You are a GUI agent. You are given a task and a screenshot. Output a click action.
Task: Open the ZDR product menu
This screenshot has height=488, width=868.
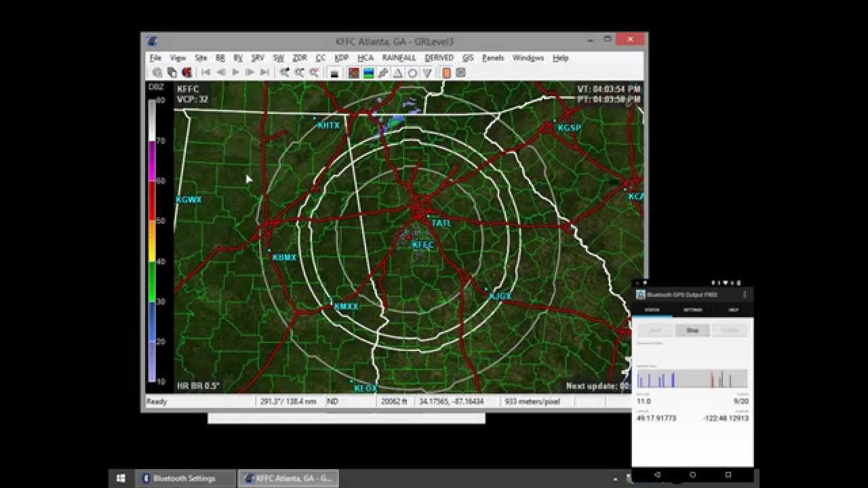click(300, 58)
